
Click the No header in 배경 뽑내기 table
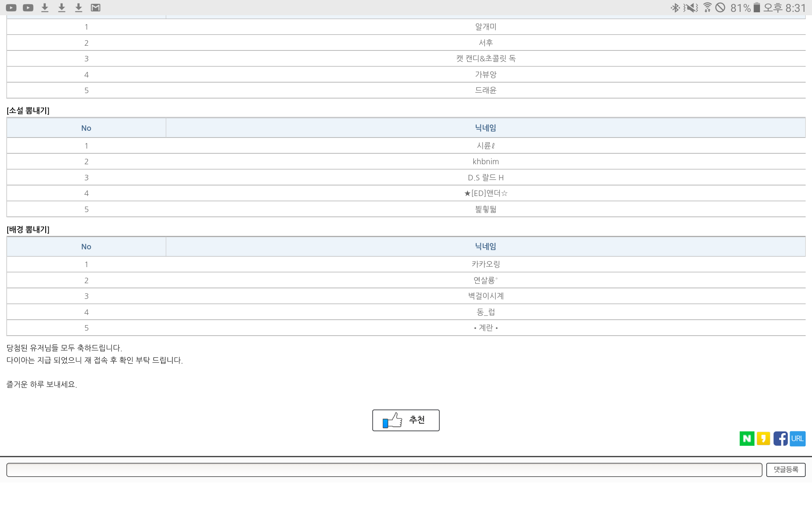(86, 246)
